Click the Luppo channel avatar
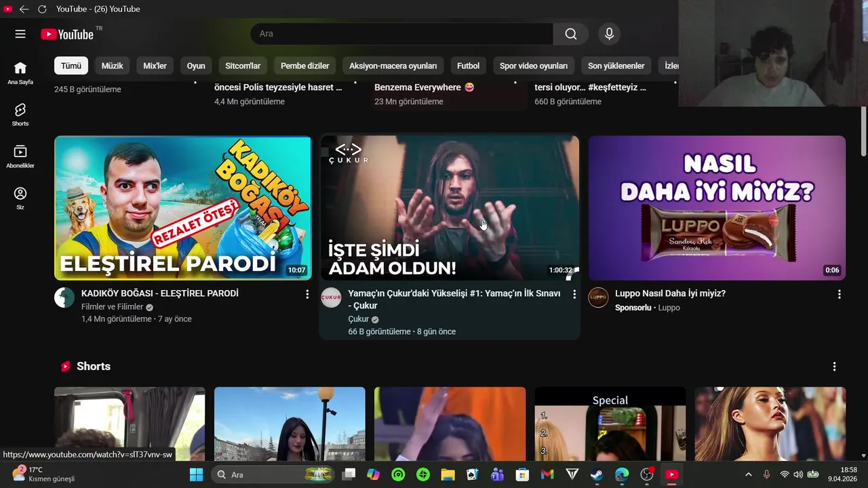Screen dimensions: 868x488 tap(598, 298)
